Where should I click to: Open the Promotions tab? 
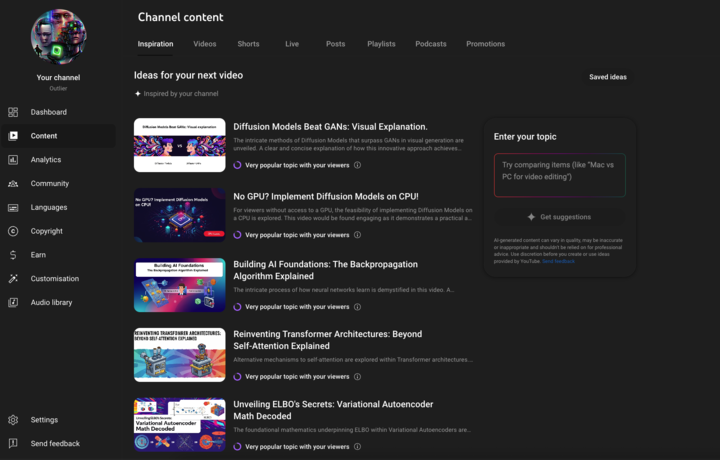(485, 44)
